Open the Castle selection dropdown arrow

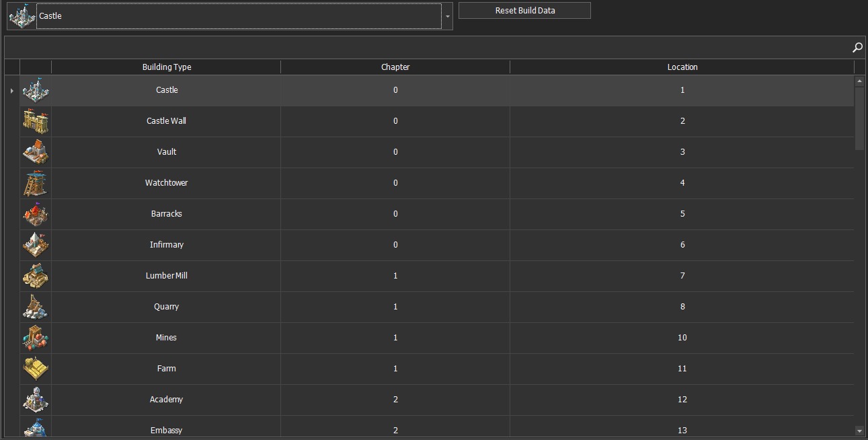point(448,16)
